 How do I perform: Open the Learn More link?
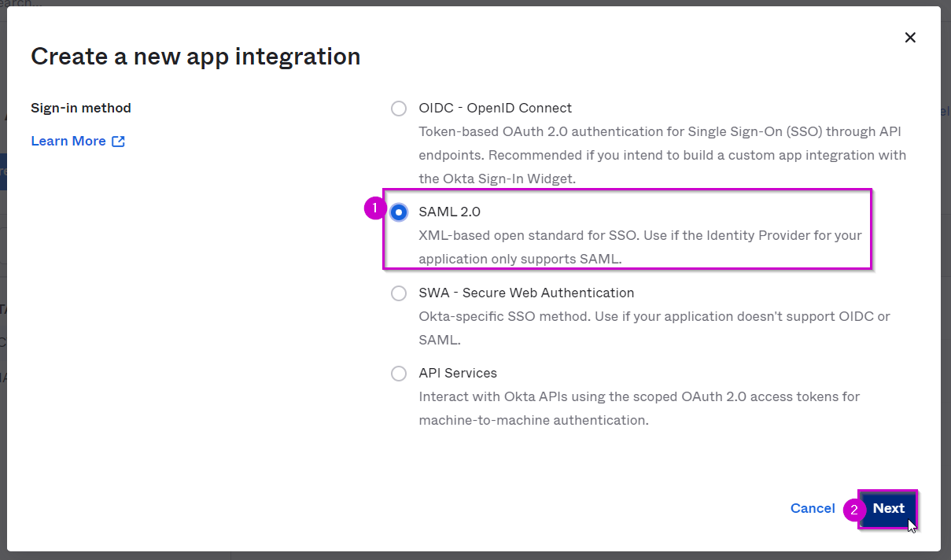click(x=68, y=141)
